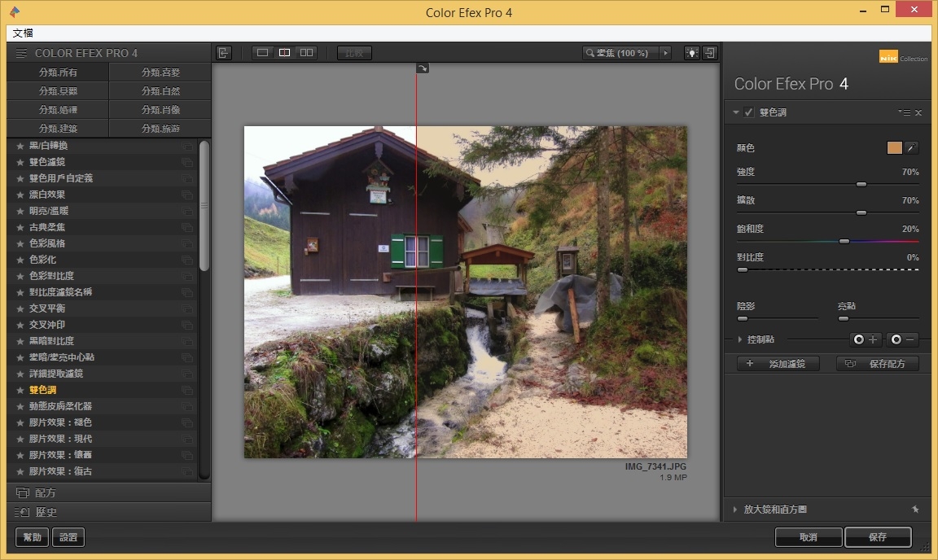Open presets icon for 古典柔焦 filter
This screenshot has height=560, width=938.
click(x=187, y=227)
